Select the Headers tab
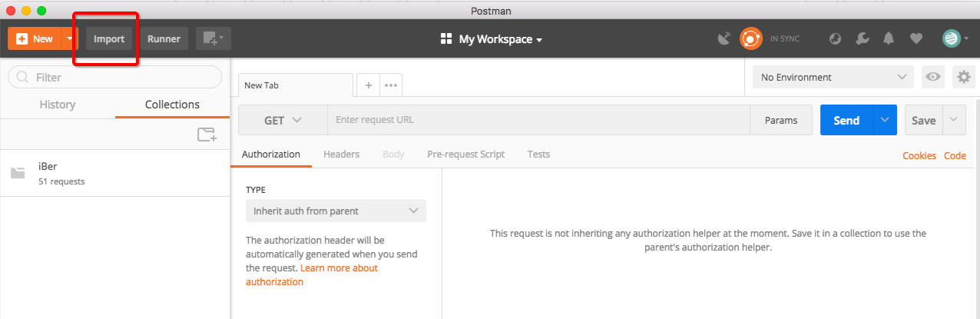 [x=342, y=154]
